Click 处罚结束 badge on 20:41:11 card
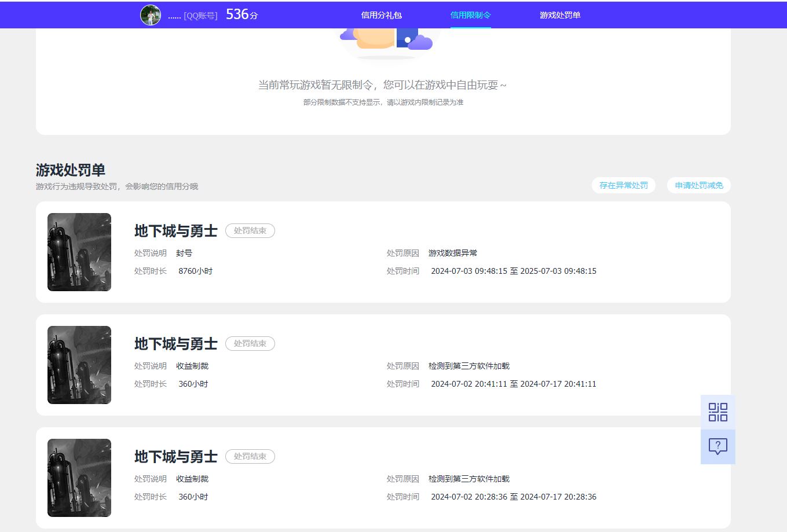 (x=250, y=343)
